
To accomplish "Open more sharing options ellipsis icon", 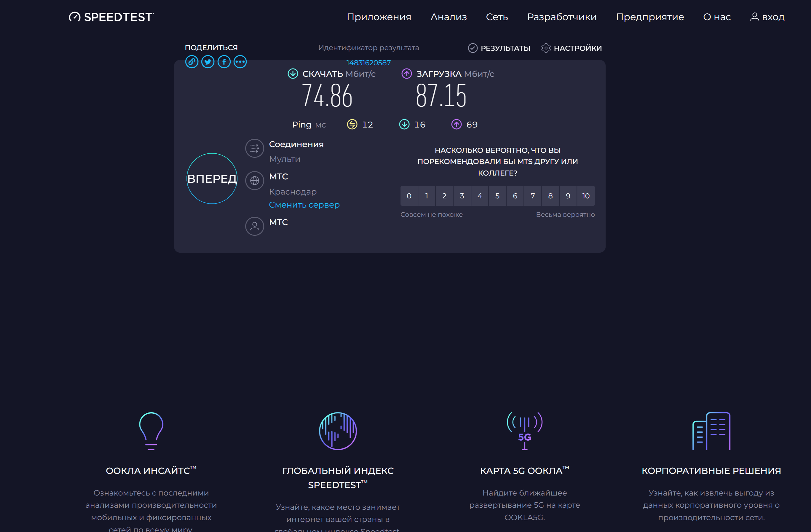I will coord(240,62).
